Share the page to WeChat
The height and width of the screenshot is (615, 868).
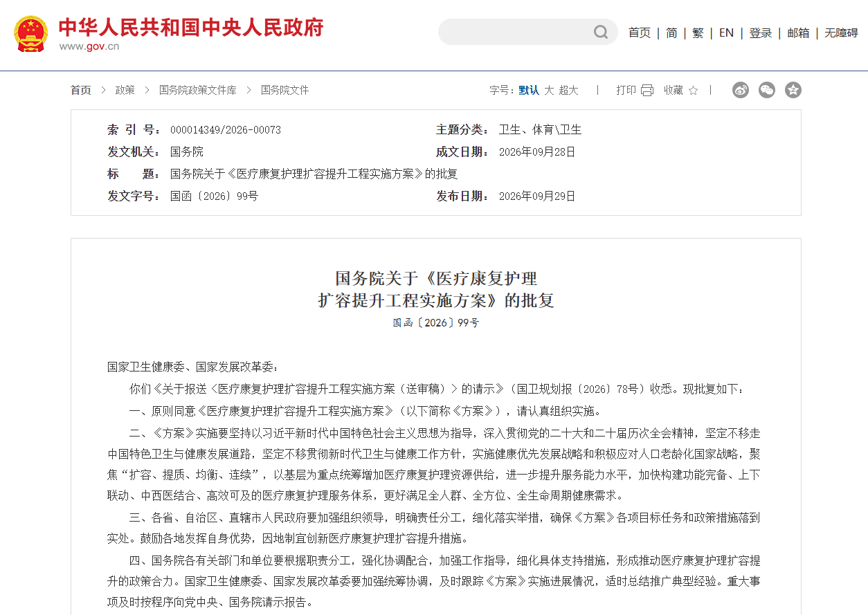point(767,90)
